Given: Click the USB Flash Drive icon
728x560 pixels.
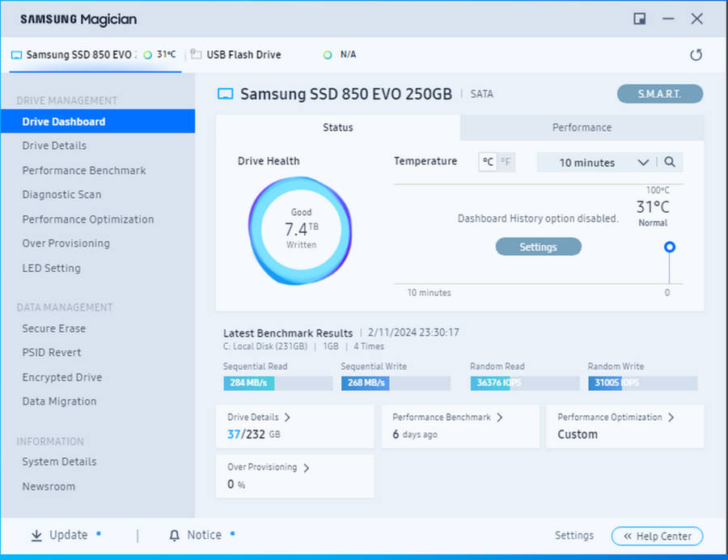Looking at the screenshot, I should [196, 55].
